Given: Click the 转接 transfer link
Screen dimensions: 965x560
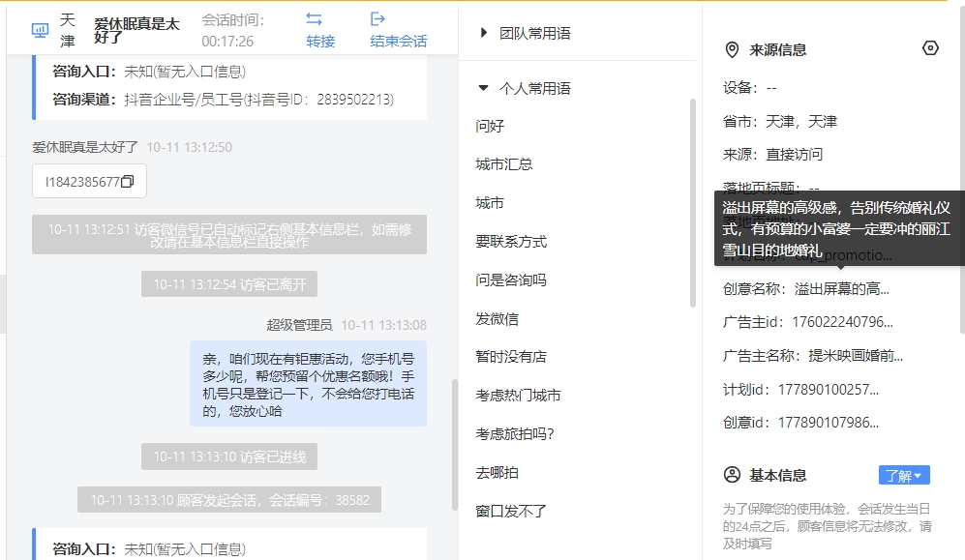Looking at the screenshot, I should pos(320,42).
